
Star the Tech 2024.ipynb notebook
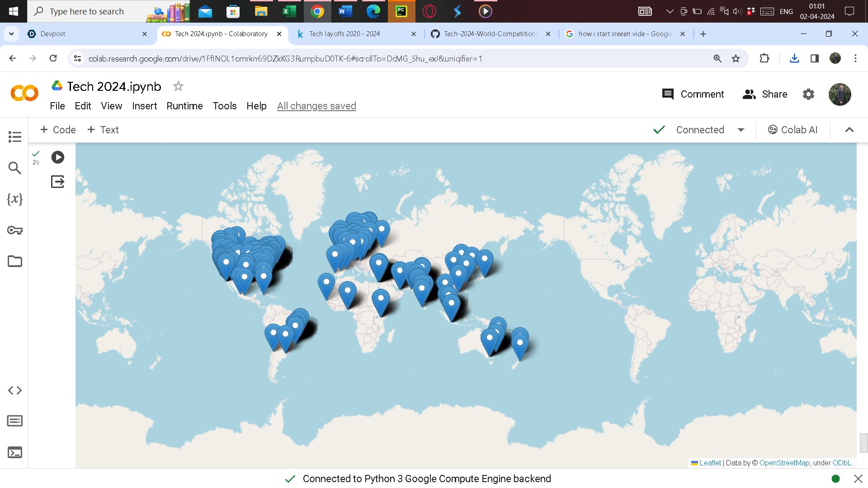click(x=178, y=86)
